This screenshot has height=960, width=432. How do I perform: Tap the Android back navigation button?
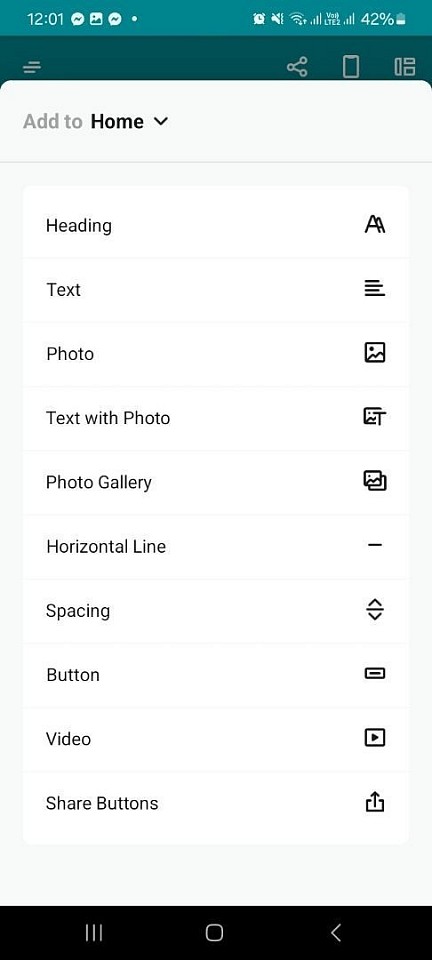click(x=335, y=932)
